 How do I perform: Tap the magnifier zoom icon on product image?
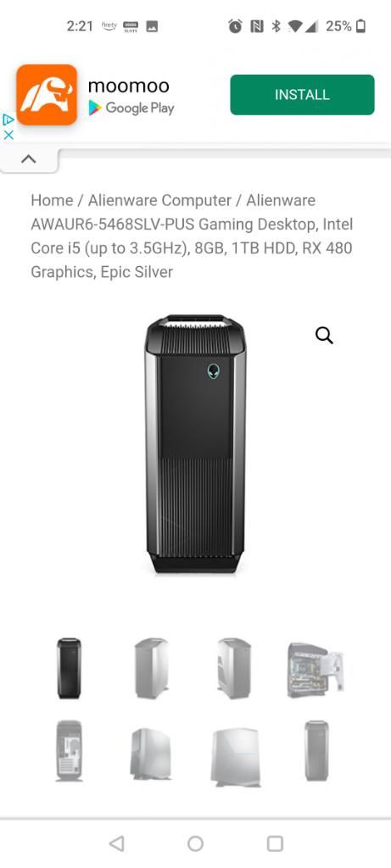(x=324, y=336)
